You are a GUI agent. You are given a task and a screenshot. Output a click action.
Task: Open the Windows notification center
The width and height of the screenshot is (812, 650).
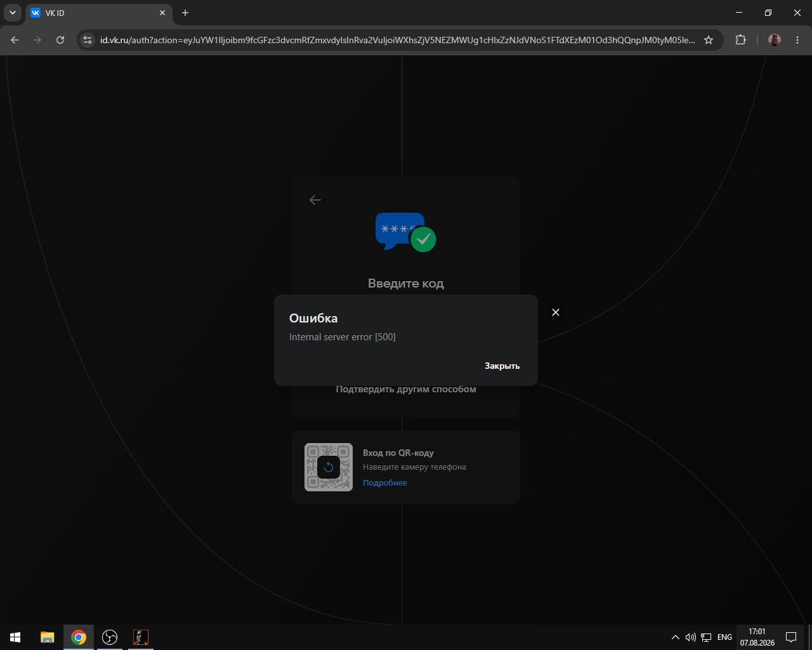(x=791, y=637)
